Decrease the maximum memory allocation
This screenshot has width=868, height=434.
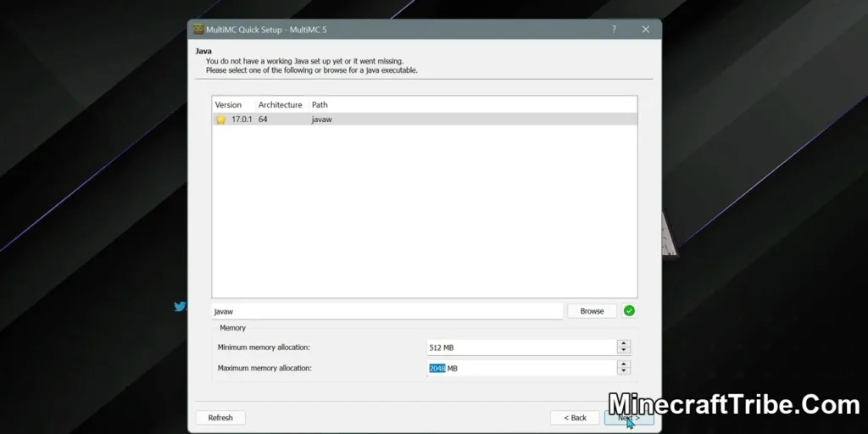[x=624, y=371]
